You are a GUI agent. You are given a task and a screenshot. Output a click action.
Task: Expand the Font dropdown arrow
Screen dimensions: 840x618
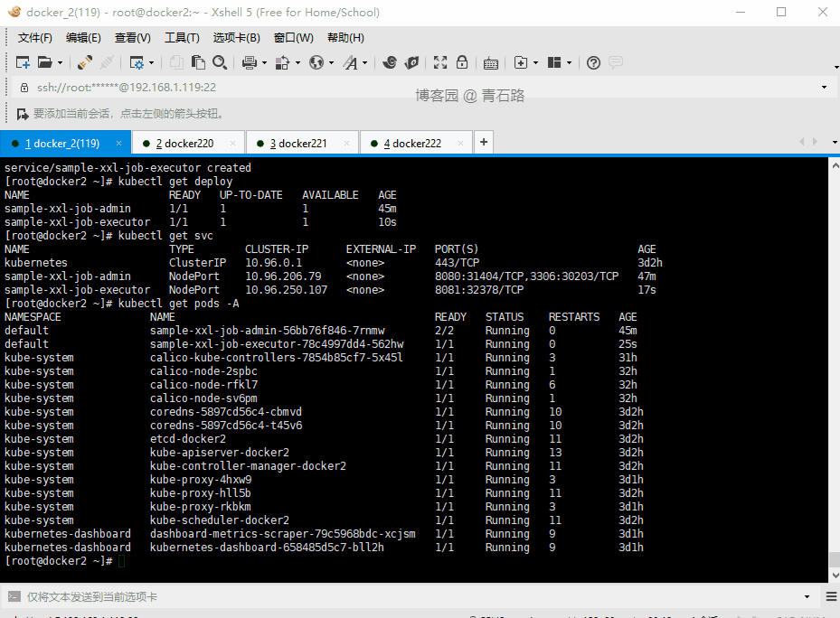click(364, 63)
